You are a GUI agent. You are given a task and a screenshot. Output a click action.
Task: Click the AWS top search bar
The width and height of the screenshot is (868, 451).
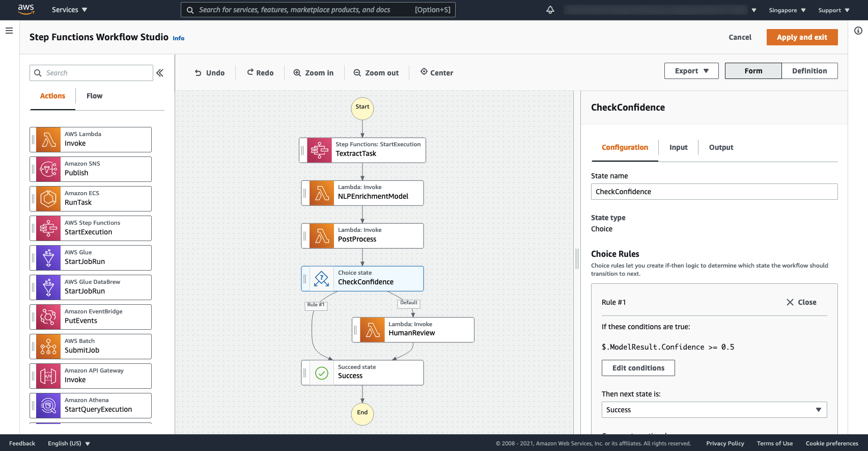point(318,10)
